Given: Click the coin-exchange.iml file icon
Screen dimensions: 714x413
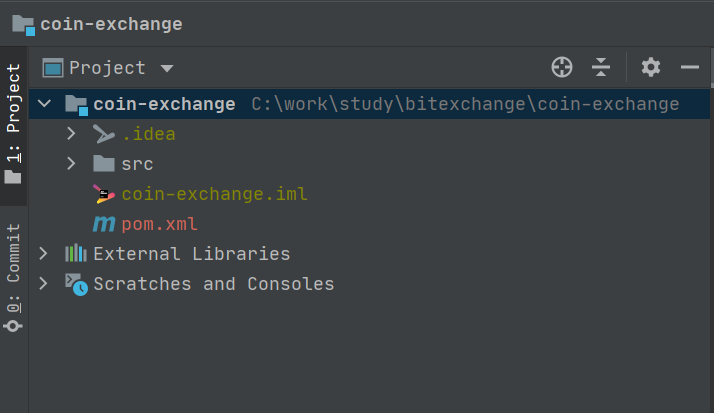Looking at the screenshot, I should click(x=104, y=194).
